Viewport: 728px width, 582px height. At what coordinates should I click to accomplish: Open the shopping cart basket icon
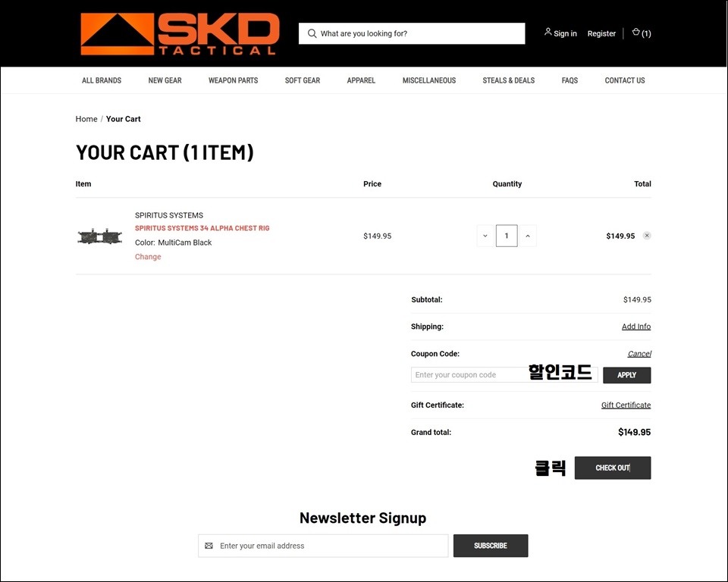[x=636, y=33]
